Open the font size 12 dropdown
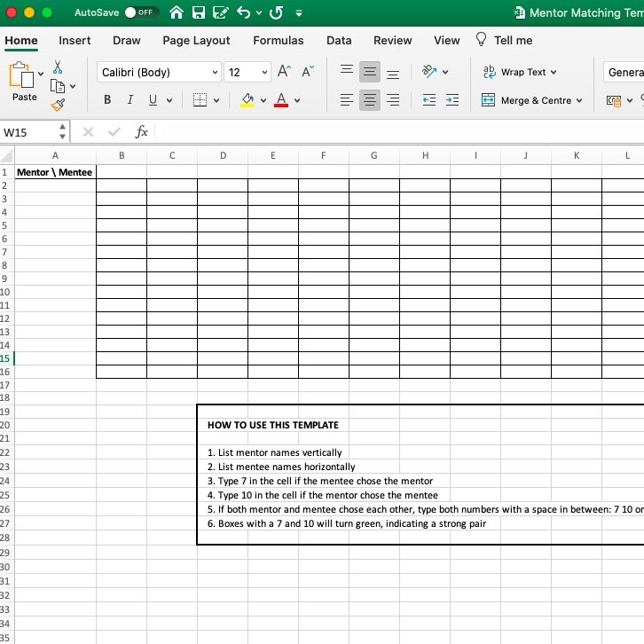 [247, 72]
